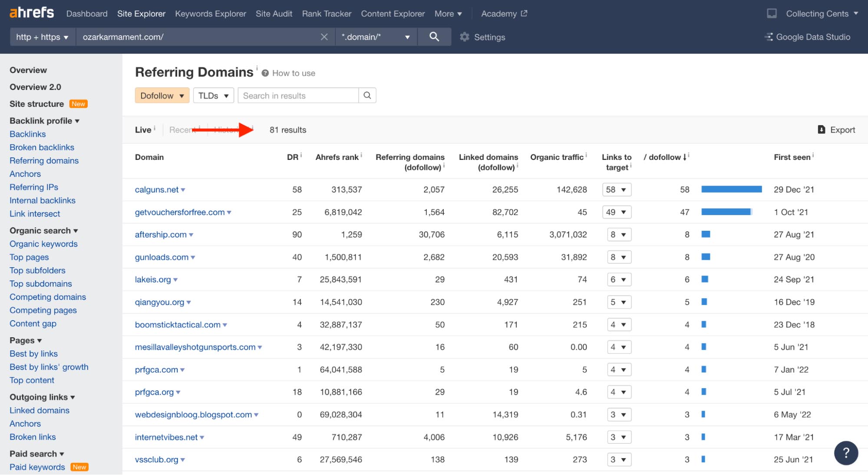Open the http + https protocol dropdown
This screenshot has width=868, height=475.
[x=43, y=37]
